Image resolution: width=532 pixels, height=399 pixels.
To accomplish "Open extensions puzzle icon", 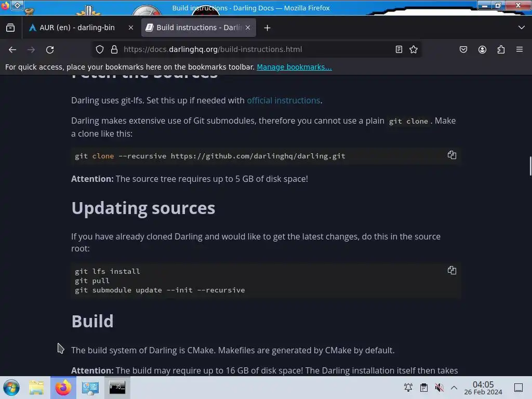I will (501, 49).
